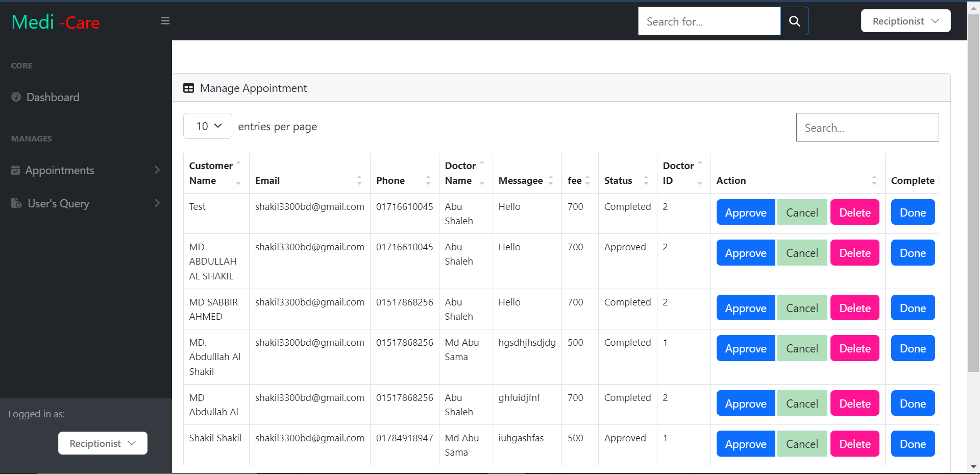Screen dimensions: 980x474
Task: Click the User's Query icon in sidebar
Action: (16, 203)
